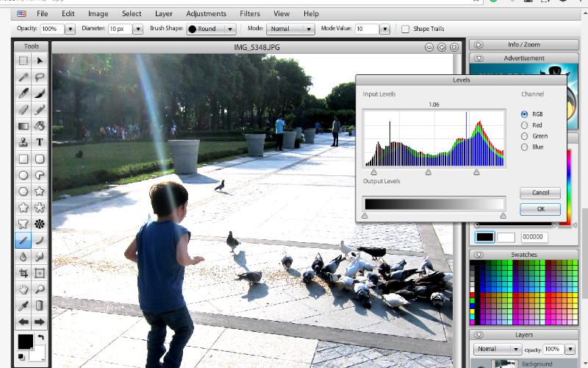This screenshot has height=368, width=588.
Task: Select the Move arrow tool
Action: coord(40,60)
